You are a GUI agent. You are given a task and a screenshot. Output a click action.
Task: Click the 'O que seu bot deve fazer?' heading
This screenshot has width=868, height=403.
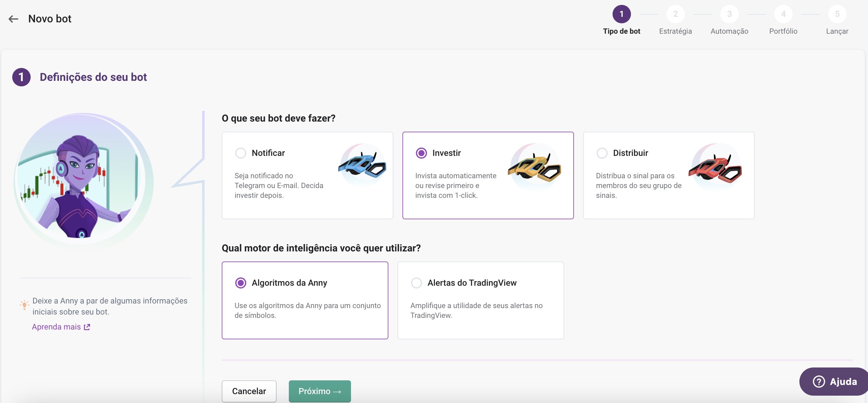pos(278,118)
